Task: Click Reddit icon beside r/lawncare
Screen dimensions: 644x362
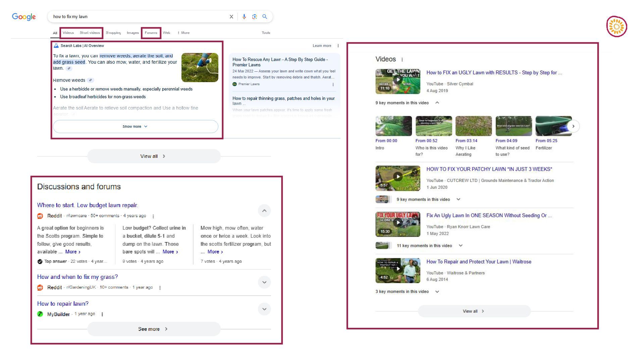Action: [x=40, y=216]
